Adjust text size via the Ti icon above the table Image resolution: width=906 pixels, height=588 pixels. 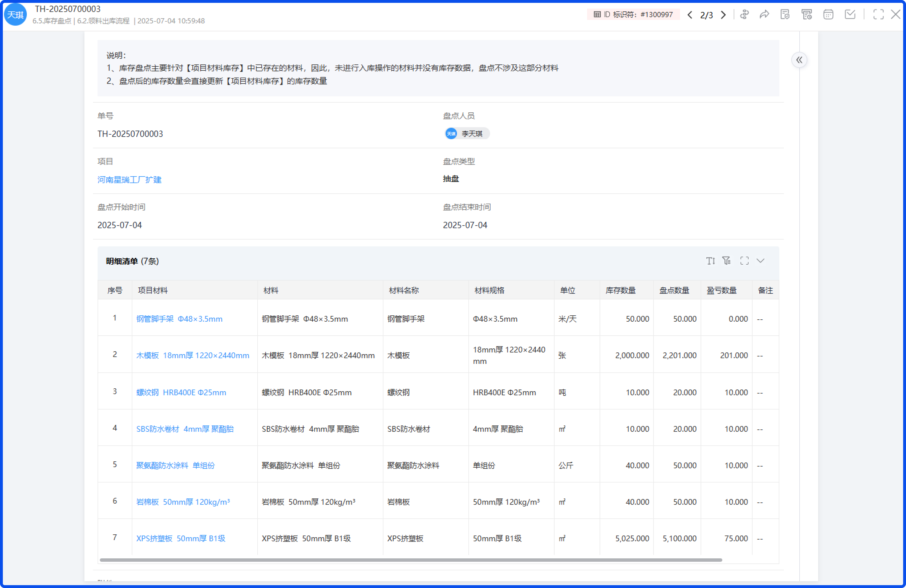710,261
